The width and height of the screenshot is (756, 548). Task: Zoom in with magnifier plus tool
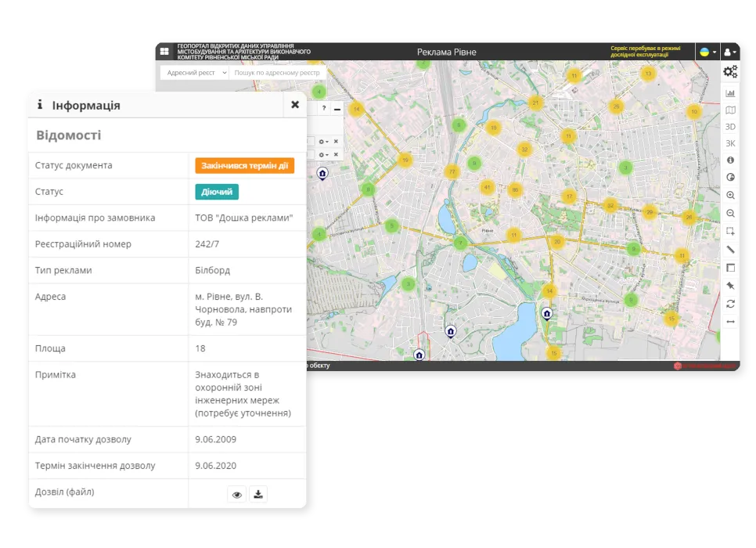pos(730,196)
